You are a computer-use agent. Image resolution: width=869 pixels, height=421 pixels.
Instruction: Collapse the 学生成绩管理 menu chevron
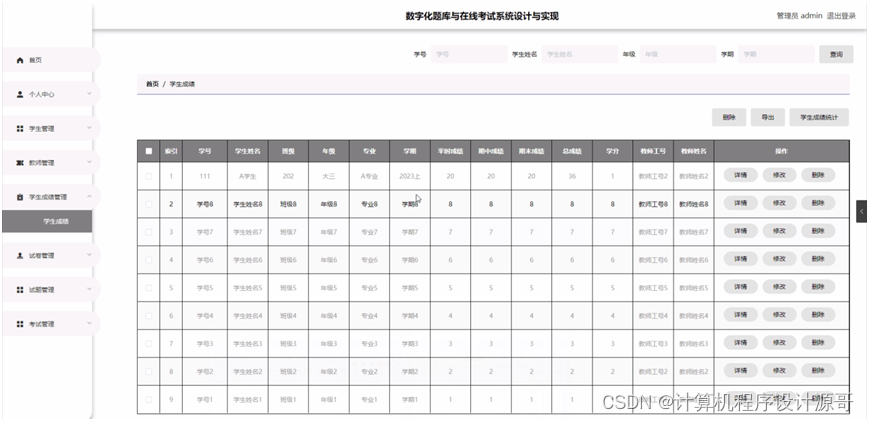[x=89, y=197]
